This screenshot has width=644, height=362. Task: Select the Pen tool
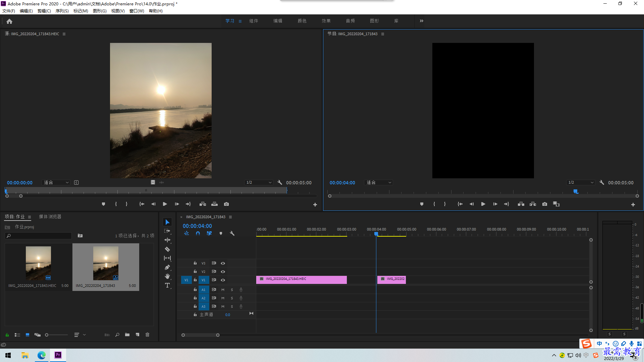[167, 267]
